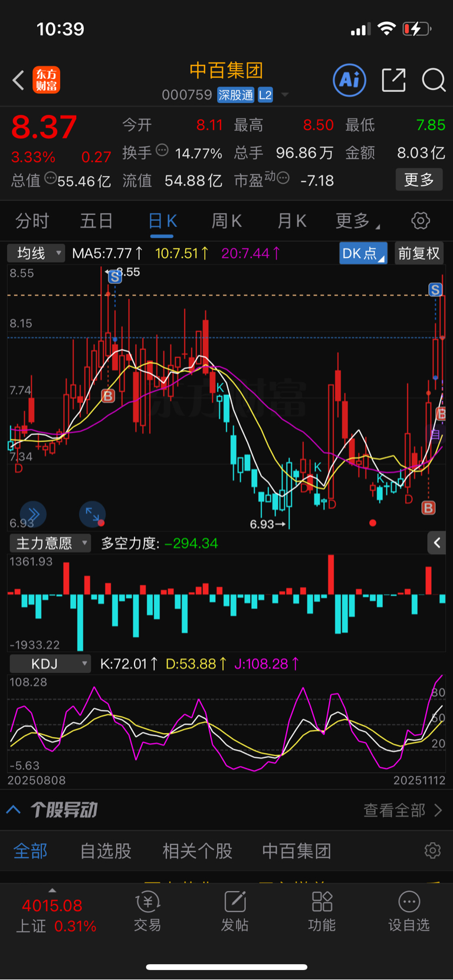This screenshot has width=453, height=980.
Task: Tap info icon next to 换手
Action: (x=162, y=150)
